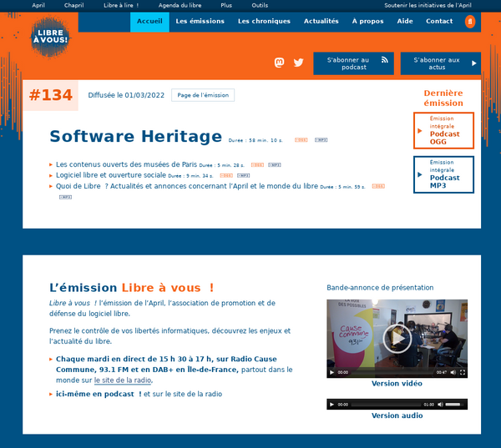This screenshot has width=501, height=448.
Task: Mute the audio version player
Action: [439, 405]
